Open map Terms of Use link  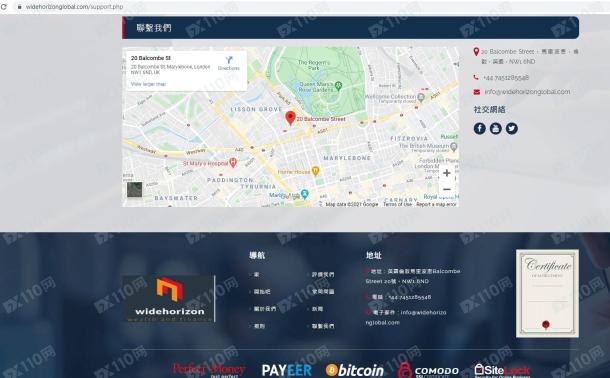(x=397, y=204)
